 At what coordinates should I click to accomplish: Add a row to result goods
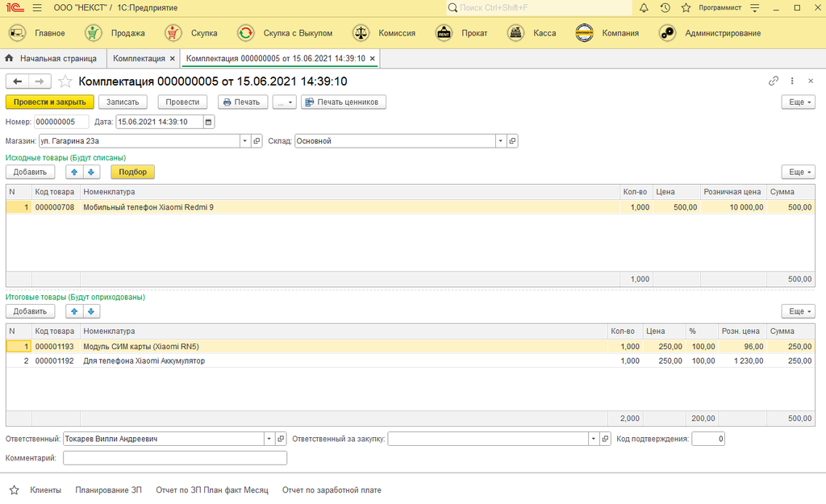30,311
